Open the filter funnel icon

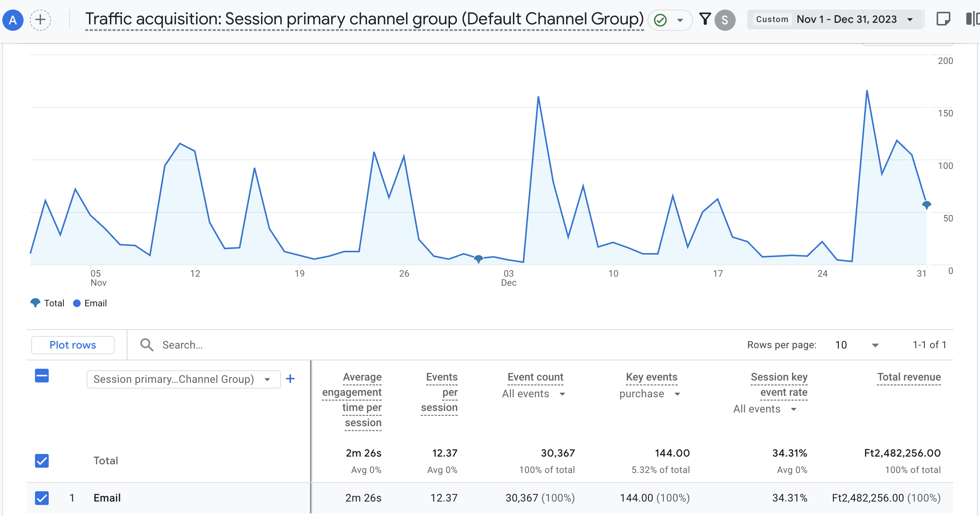[x=705, y=19]
